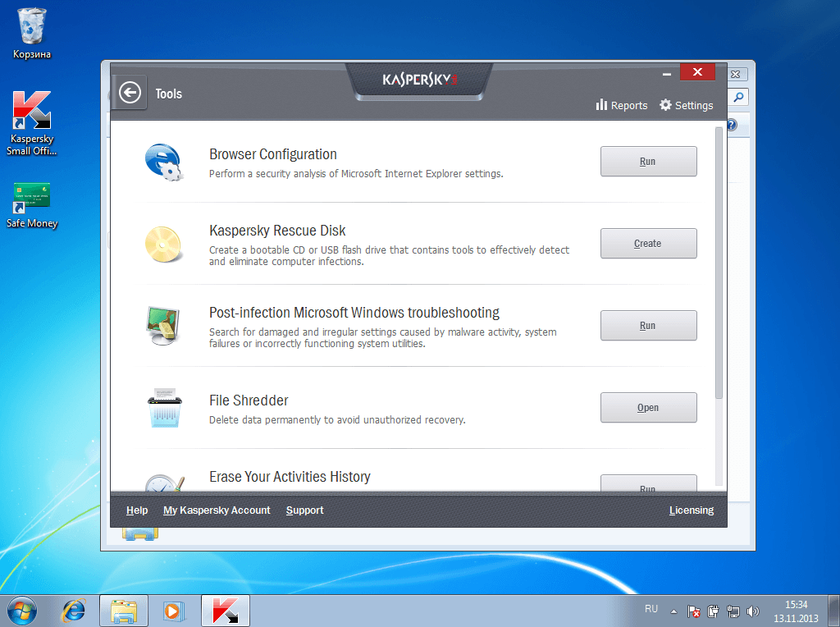Click the Browser Configuration heading
This screenshot has width=840, height=627.
(x=272, y=154)
